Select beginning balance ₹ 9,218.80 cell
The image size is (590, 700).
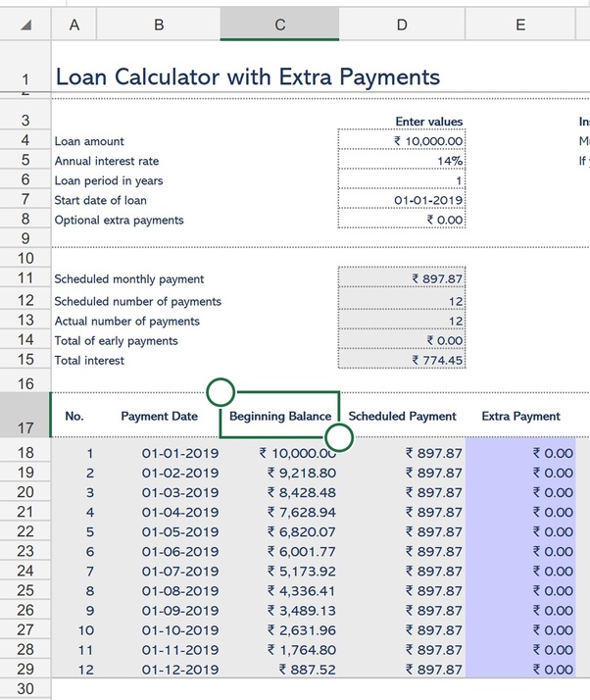click(x=280, y=473)
